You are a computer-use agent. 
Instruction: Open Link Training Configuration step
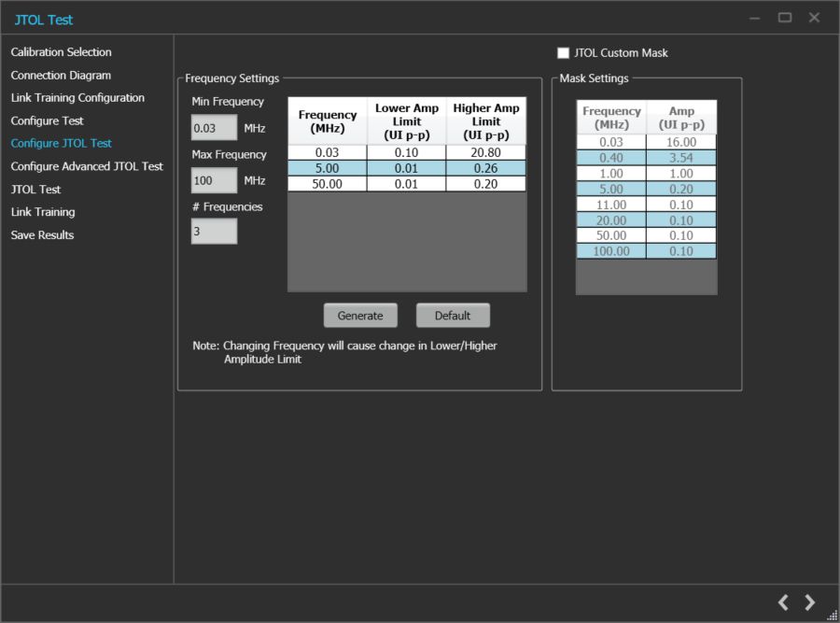(77, 97)
